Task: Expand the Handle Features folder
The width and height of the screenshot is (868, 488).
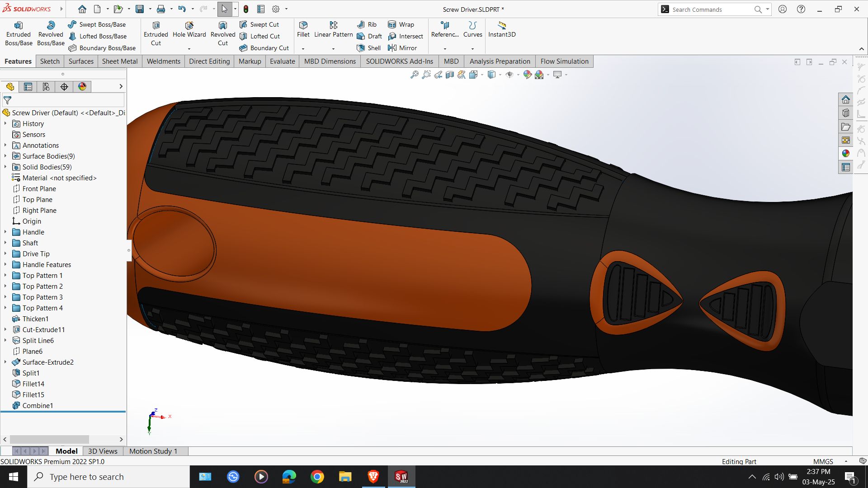Action: click(5, 265)
